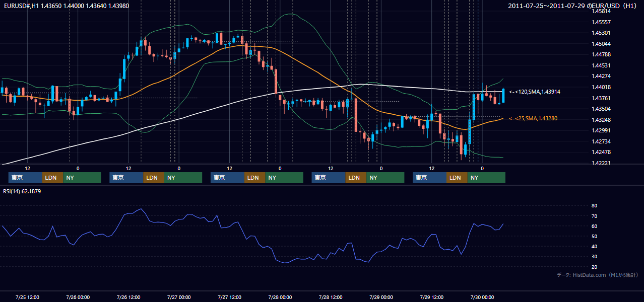The image size is (644, 302).
Task: Select RSI scale value 50
Action: (594, 236)
